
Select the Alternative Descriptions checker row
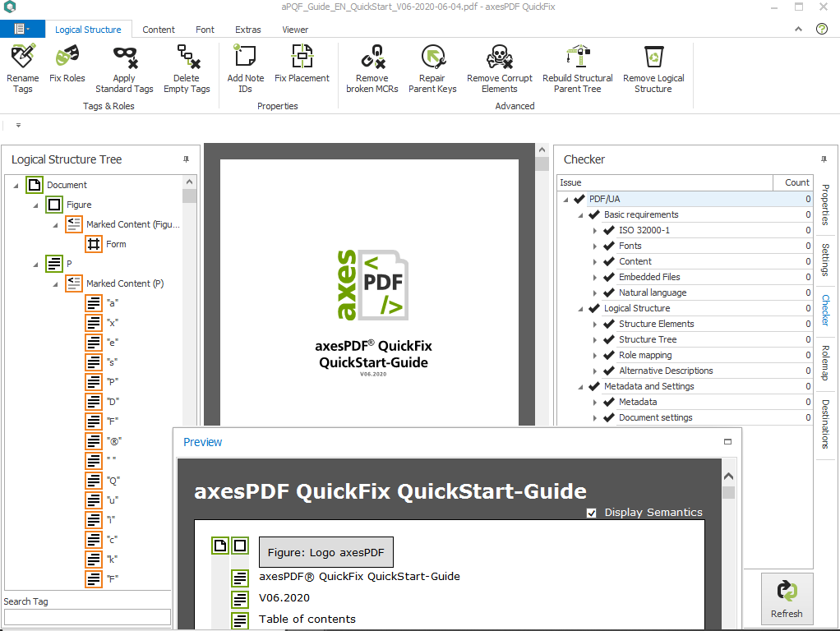point(685,371)
